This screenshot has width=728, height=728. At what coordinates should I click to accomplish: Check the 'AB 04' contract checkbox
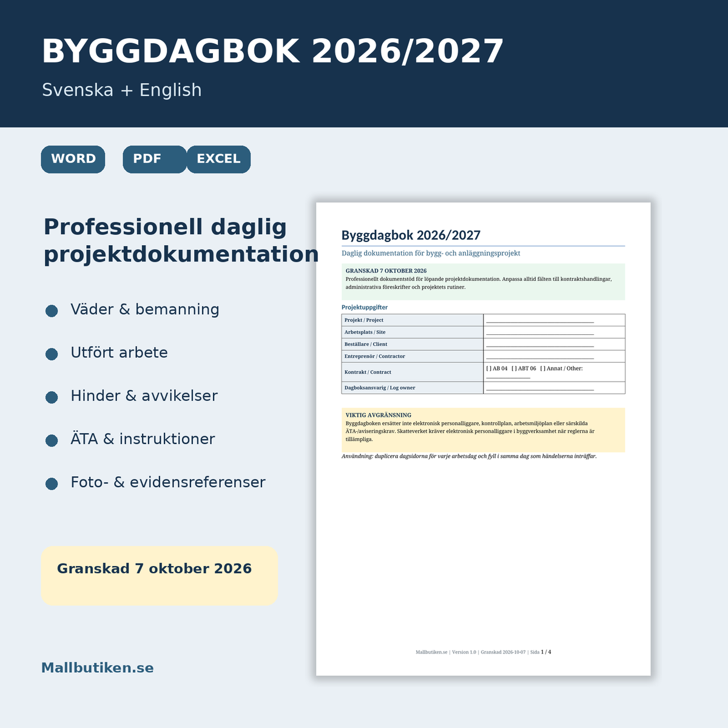[489, 368]
